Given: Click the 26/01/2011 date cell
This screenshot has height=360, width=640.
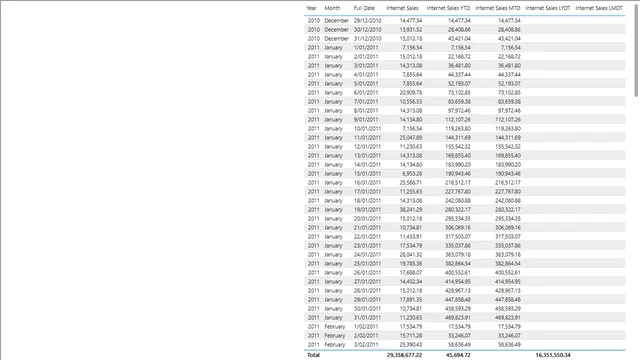Looking at the screenshot, I should pos(367,273).
